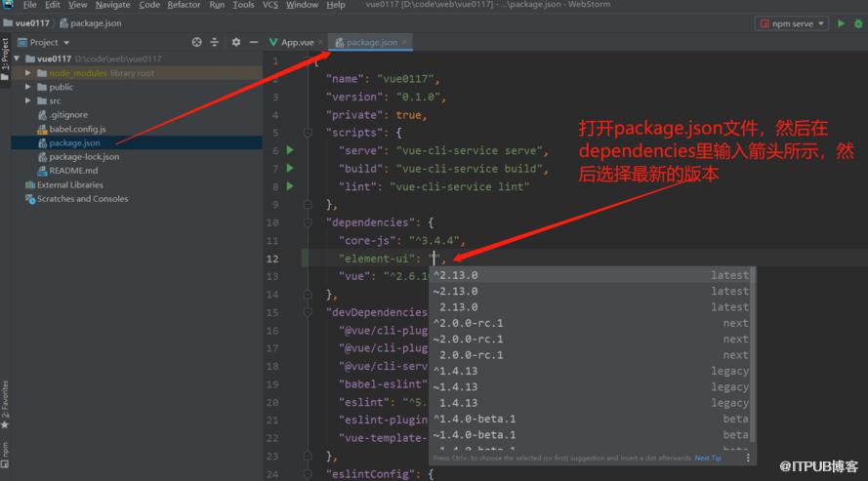Screen dimensions: 868x481
Task: Open the View menu
Action: (x=77, y=5)
